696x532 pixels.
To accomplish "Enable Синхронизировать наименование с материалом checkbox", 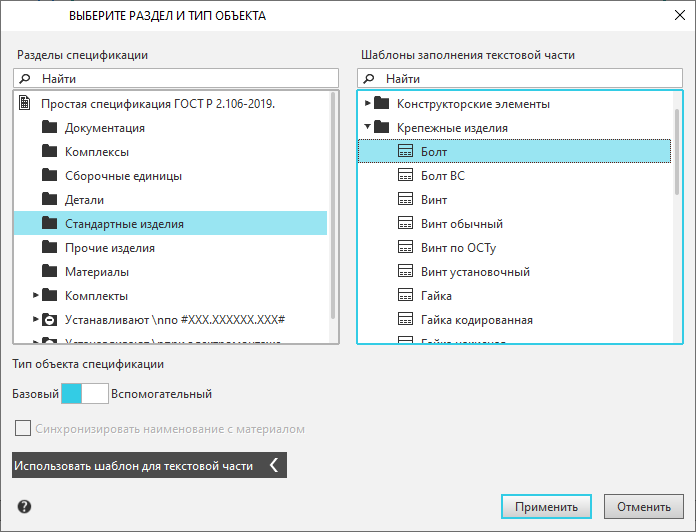I will click(23, 429).
